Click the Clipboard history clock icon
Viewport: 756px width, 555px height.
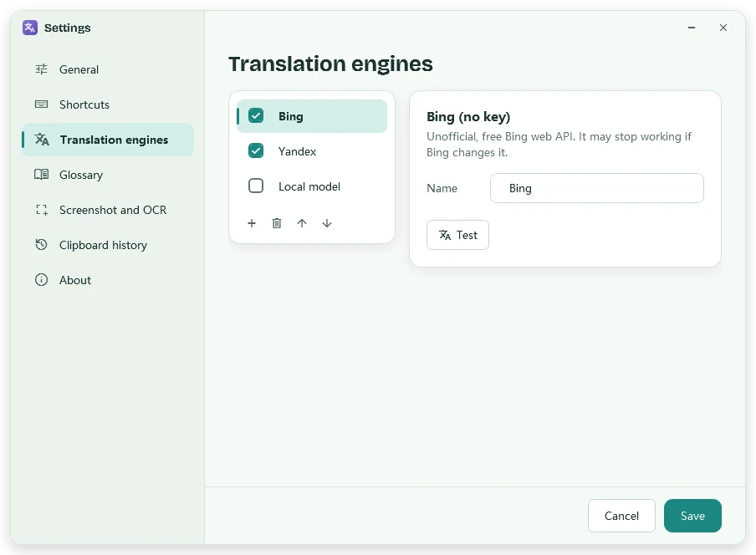point(42,245)
